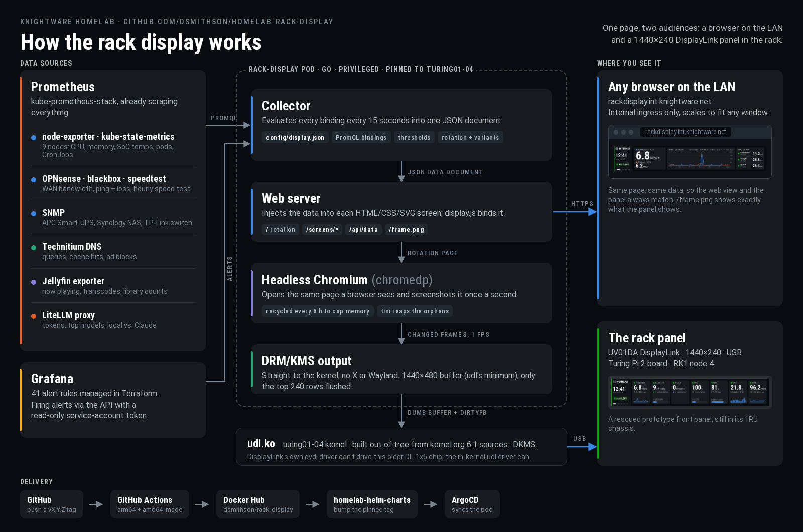Select the tini reaps the orphans tag
This screenshot has height=532, width=803.
pyautogui.click(x=415, y=311)
